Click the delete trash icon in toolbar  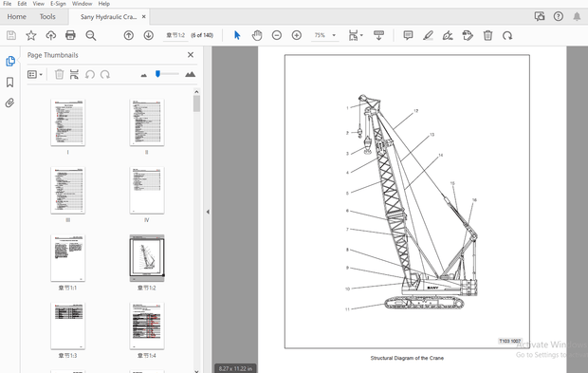[x=487, y=35]
